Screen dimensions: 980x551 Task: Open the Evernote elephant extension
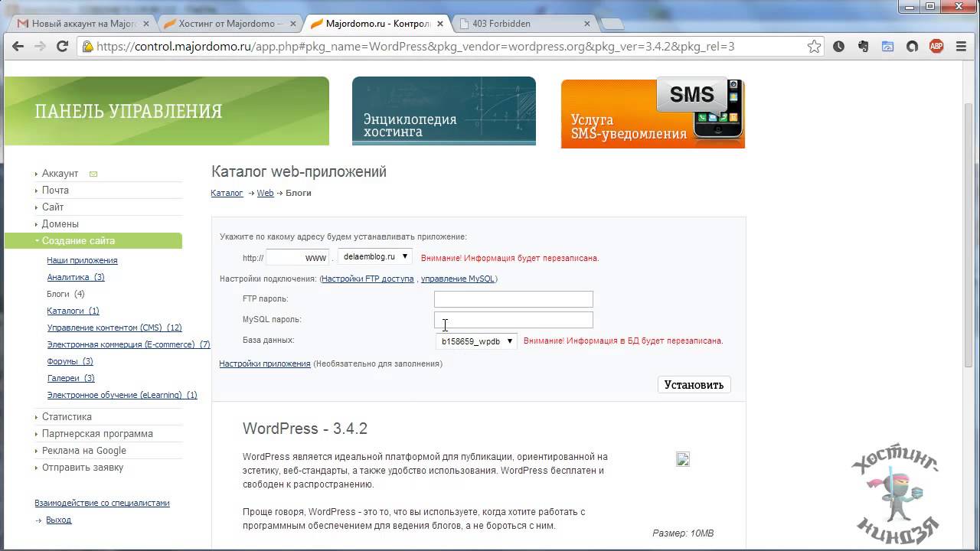864,47
